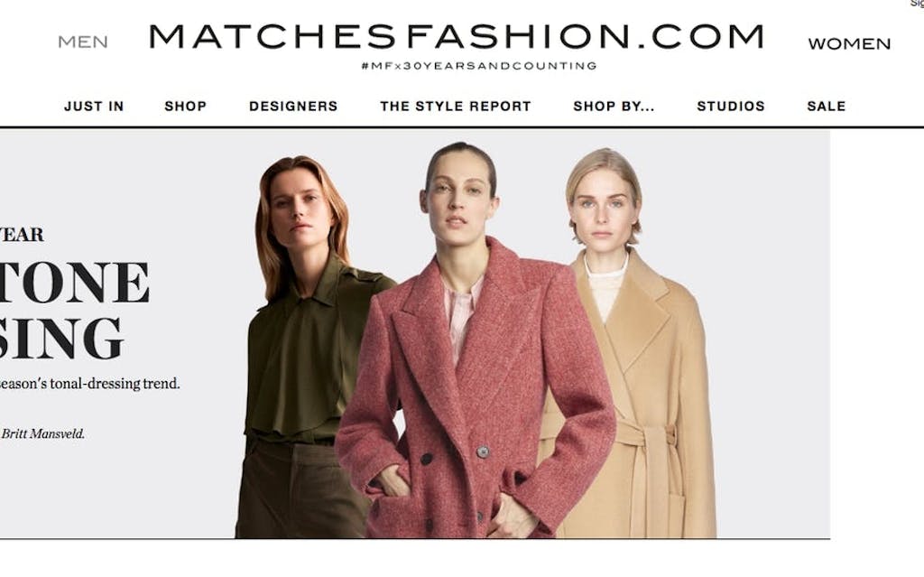This screenshot has height=577, width=924.
Task: Switch to the WOMEN section
Action: (x=849, y=43)
